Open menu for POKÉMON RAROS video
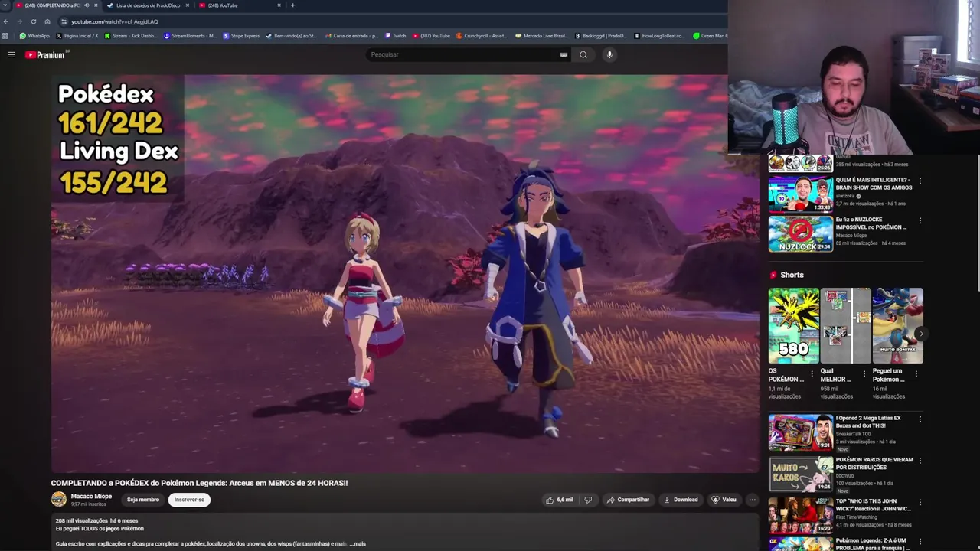This screenshot has height=551, width=980. click(x=920, y=461)
